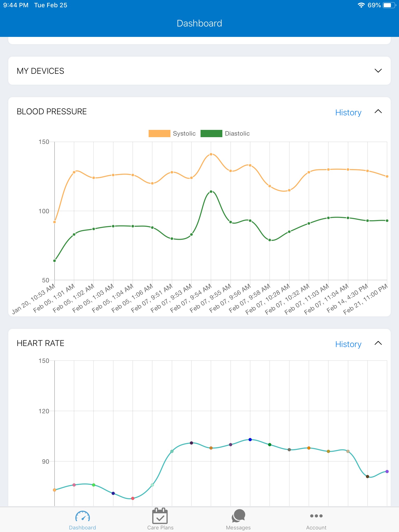
Task: Tap the first orange heart rate point
Action: pyautogui.click(x=55, y=490)
